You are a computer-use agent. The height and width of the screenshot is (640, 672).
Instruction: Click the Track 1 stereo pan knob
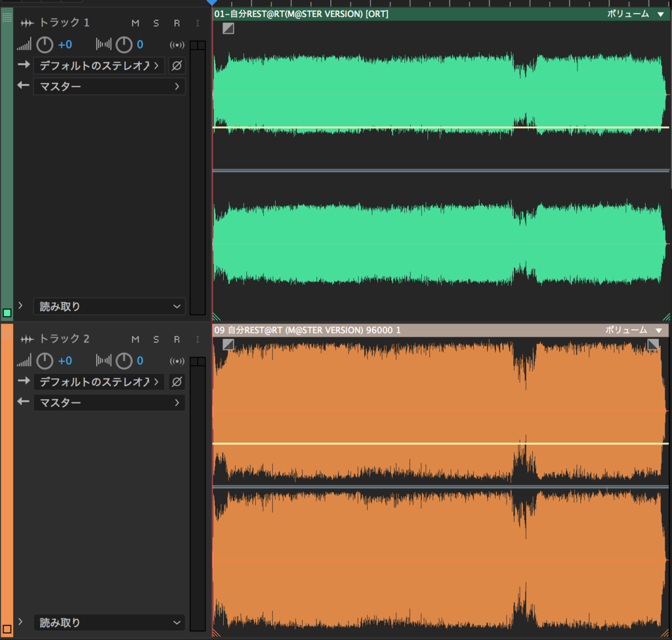[124, 45]
